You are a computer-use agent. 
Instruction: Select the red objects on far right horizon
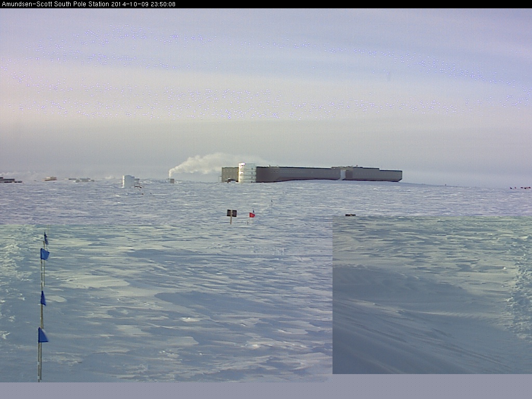(520, 188)
